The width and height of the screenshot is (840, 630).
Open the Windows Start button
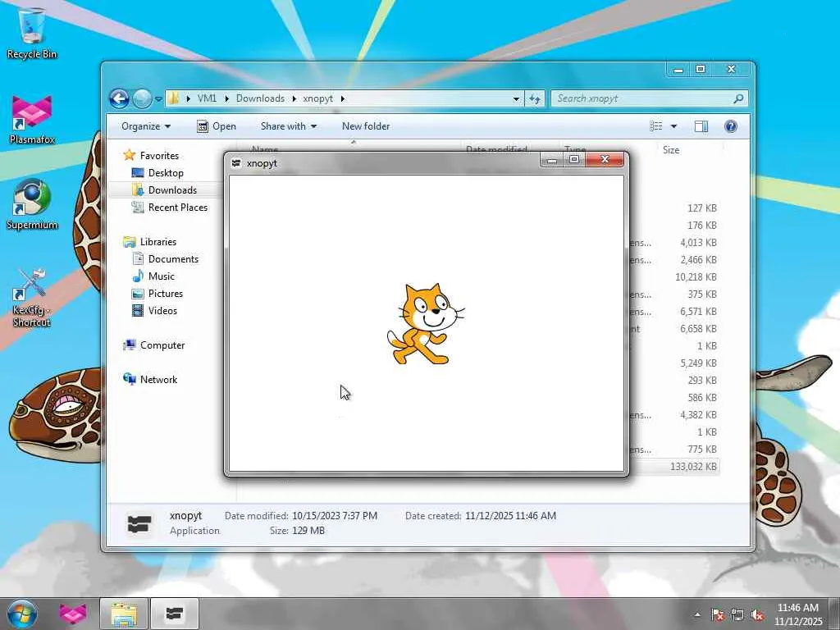[x=22, y=614]
